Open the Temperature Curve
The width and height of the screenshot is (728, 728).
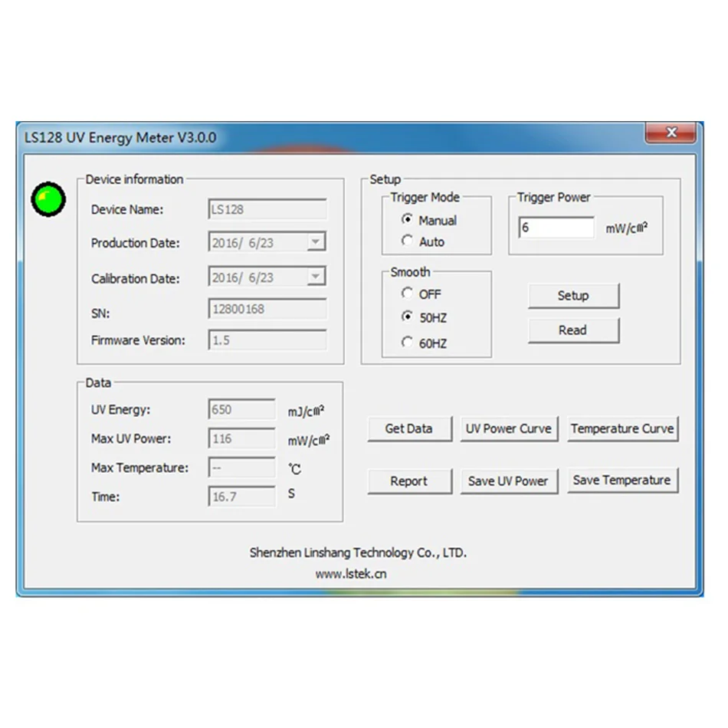pos(622,428)
